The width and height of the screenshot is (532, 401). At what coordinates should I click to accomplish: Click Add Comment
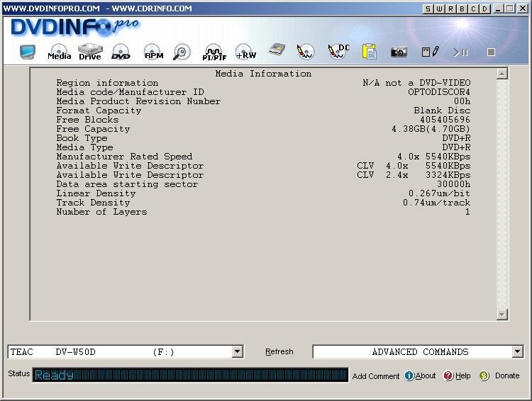[x=375, y=376]
